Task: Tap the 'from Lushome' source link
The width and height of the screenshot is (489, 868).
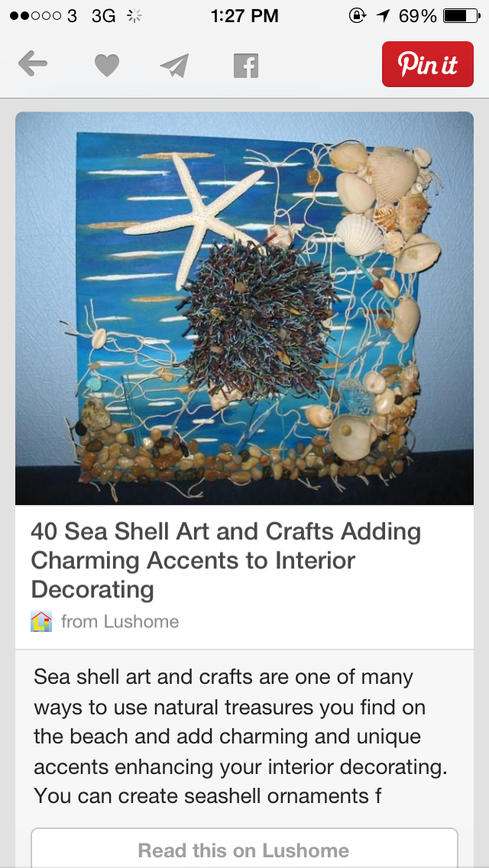Action: pyautogui.click(x=120, y=621)
